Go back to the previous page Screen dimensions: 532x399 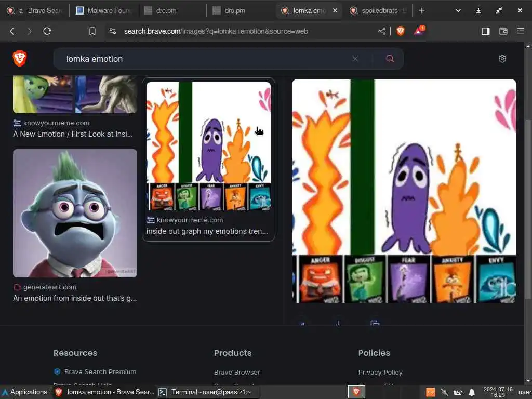[12, 31]
